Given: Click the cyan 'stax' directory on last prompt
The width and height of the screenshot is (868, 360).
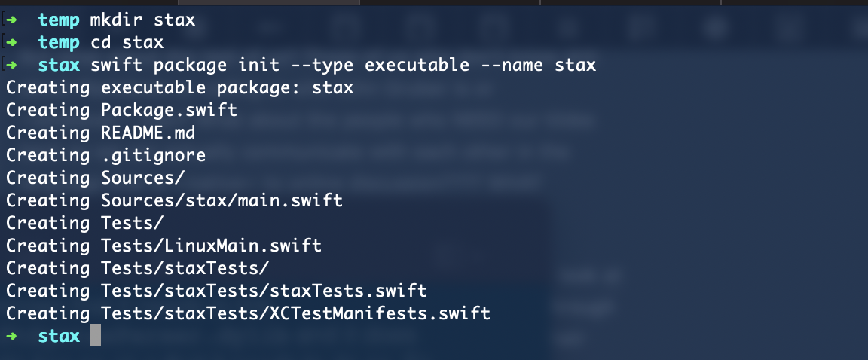Looking at the screenshot, I should pos(59,336).
